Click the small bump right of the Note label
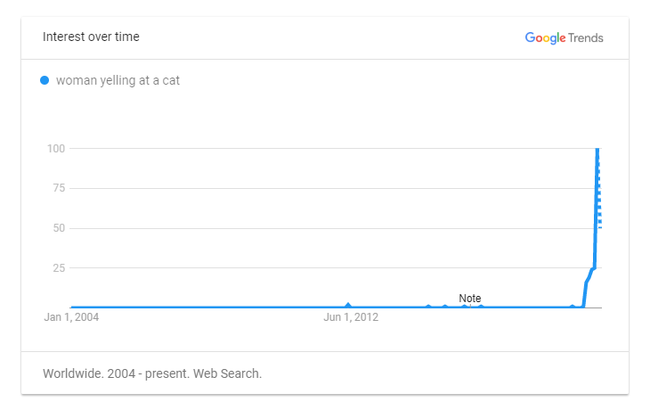Image resolution: width=650 pixels, height=410 pixels. click(481, 306)
